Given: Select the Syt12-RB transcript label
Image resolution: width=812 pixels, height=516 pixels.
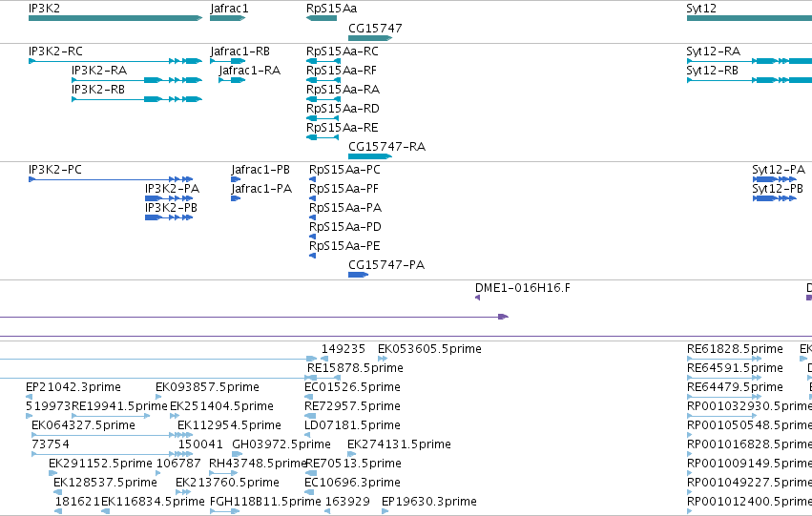Looking at the screenshot, I should click(x=712, y=71).
